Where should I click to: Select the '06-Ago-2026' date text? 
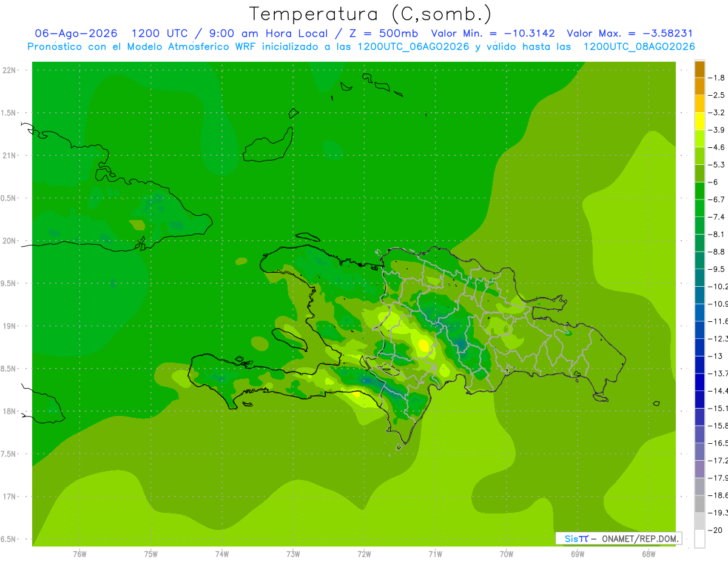coord(76,33)
